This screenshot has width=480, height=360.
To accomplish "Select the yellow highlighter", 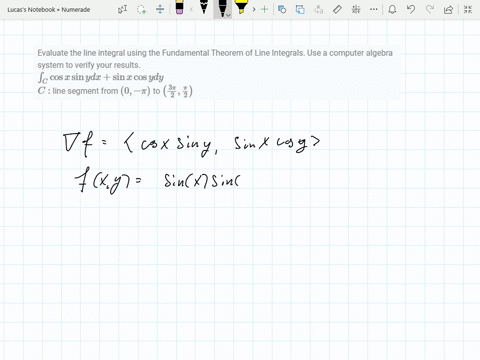I will (x=241, y=7).
